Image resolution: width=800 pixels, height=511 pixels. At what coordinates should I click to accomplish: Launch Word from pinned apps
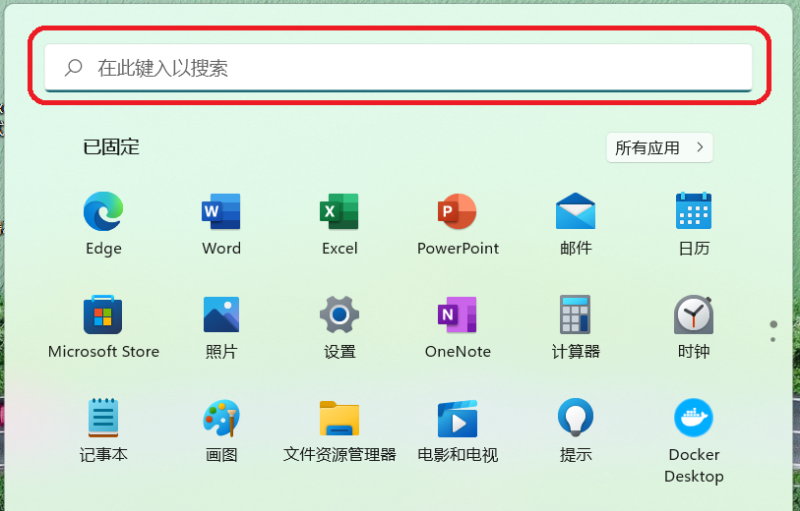(x=221, y=223)
